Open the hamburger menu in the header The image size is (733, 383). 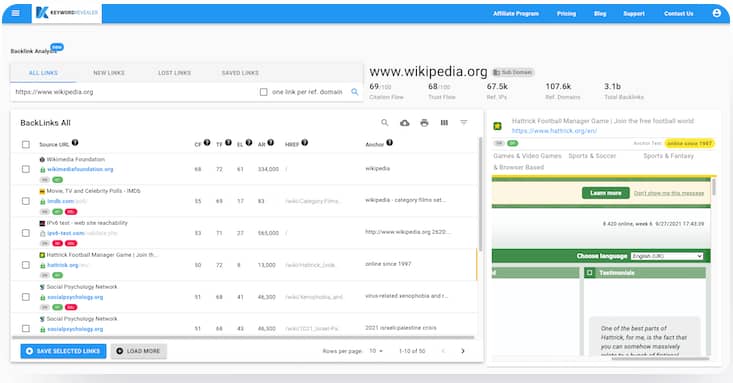(15, 13)
